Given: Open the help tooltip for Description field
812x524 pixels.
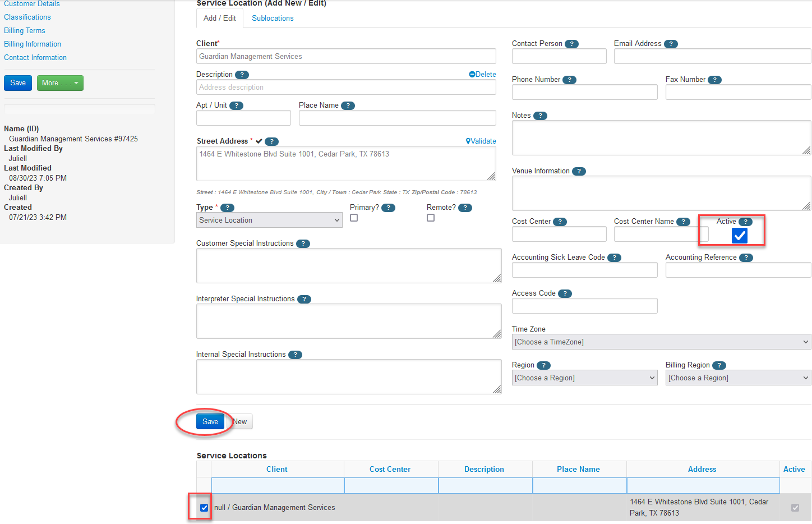Looking at the screenshot, I should [242, 74].
